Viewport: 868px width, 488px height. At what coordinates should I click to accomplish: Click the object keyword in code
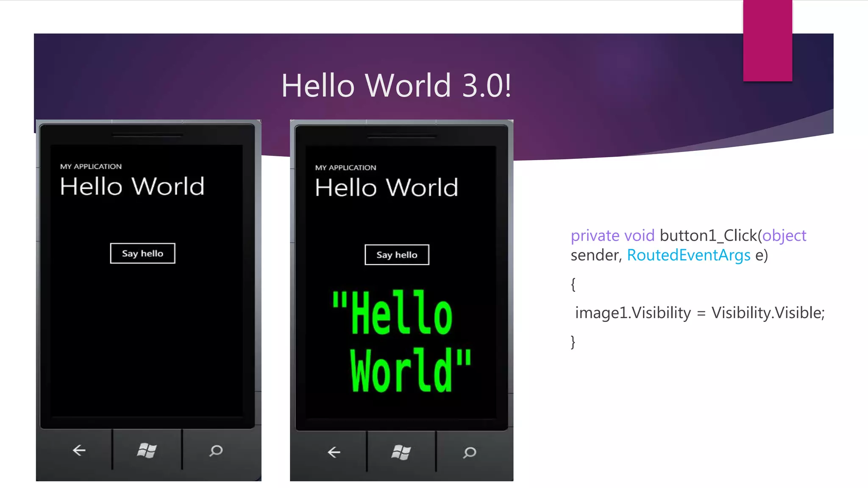[784, 236]
